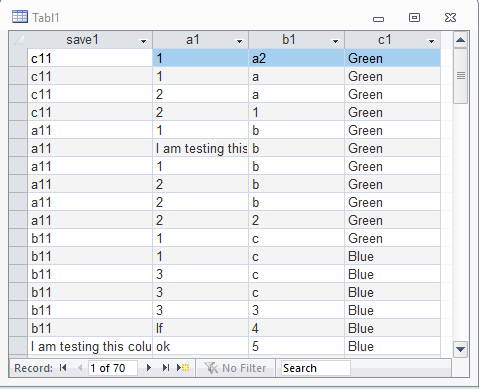Click row selector of first c11 row
The height and width of the screenshot is (389, 479).
tap(18, 58)
